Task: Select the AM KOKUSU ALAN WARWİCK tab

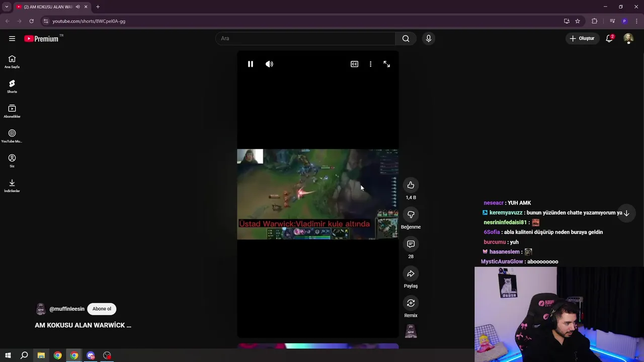Action: pos(48,7)
